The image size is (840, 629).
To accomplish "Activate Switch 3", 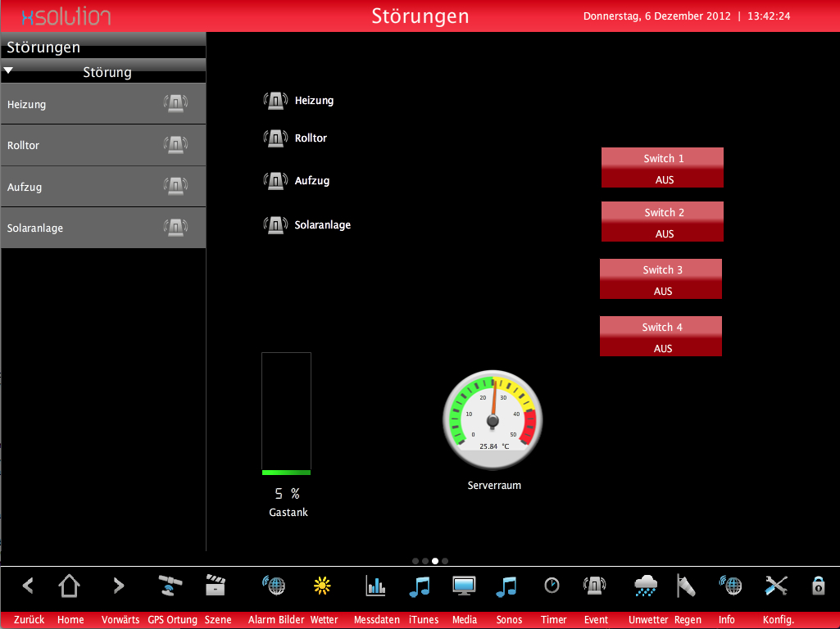I will coord(661,279).
